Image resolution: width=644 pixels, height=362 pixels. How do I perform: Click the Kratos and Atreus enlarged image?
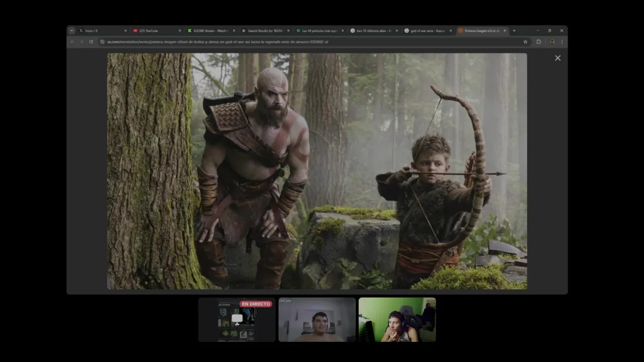coord(317,171)
